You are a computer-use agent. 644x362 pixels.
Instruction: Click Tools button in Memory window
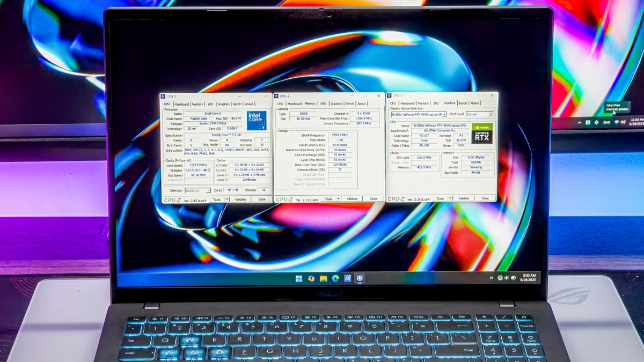(x=328, y=199)
